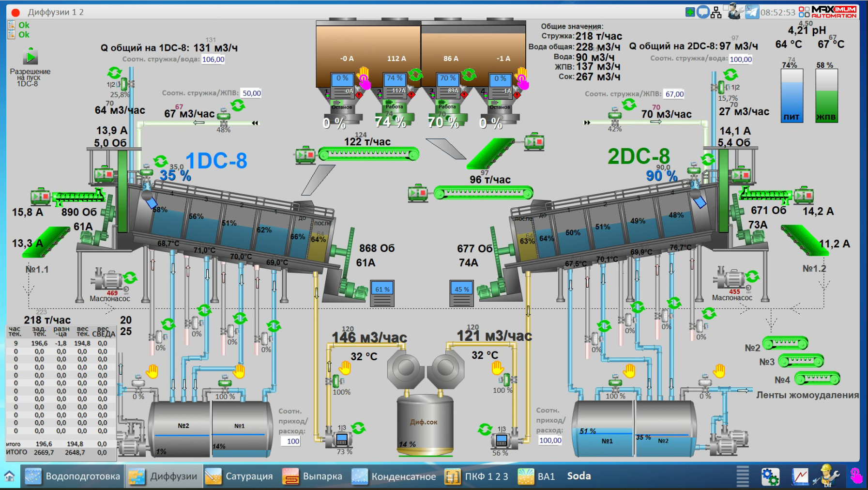Toggle manual hand mode on slicer 1

[364, 77]
